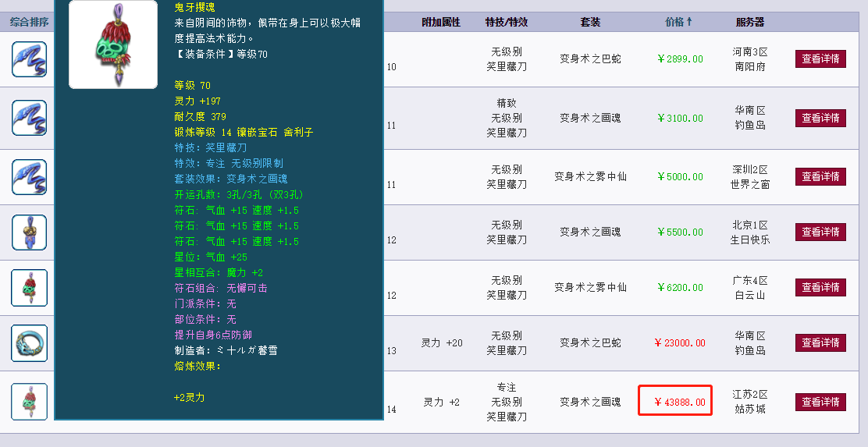Click server text 河南3区 南阳府

click(x=750, y=59)
